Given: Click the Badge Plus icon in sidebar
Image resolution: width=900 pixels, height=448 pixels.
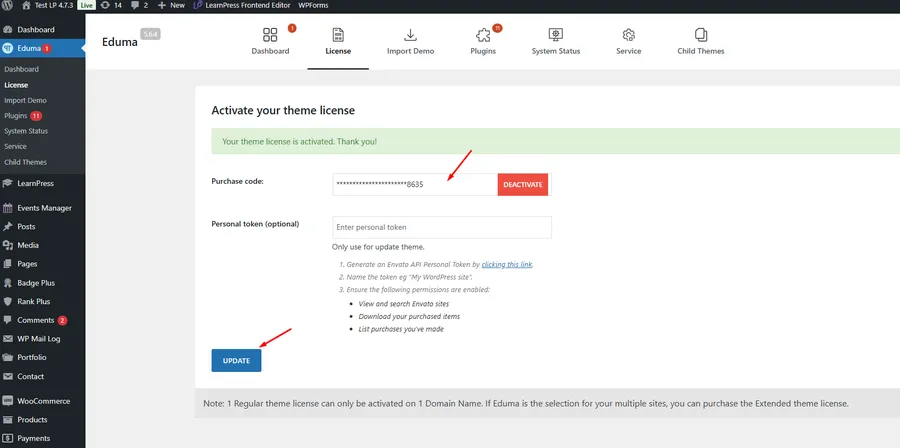Looking at the screenshot, I should coord(7,283).
